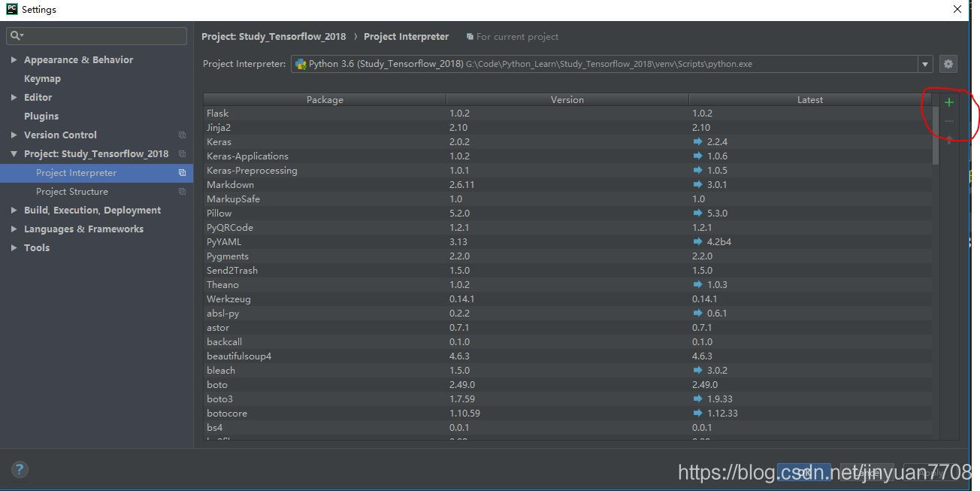
Task: Click the copy icon beside Project Interpreter
Action: click(x=182, y=173)
